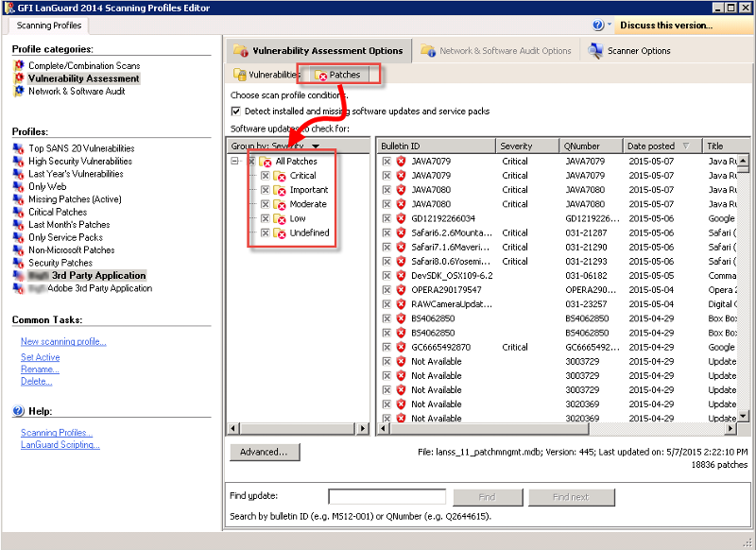Click the Network & Software Audit Options folder icon
This screenshot has width=756, height=550.
point(428,51)
